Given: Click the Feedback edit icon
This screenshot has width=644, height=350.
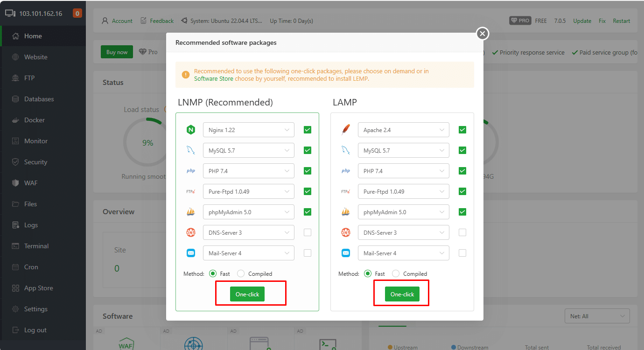Looking at the screenshot, I should 143,21.
